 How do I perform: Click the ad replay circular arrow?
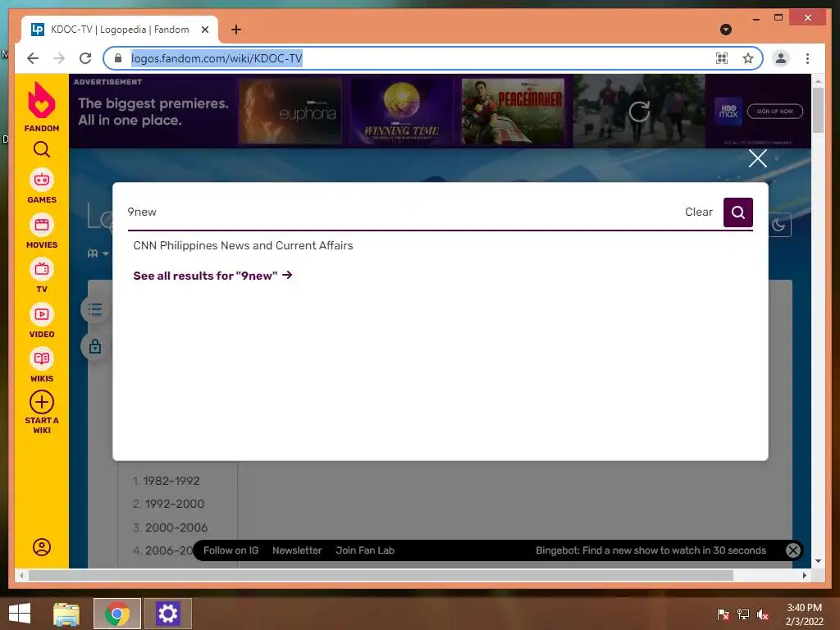point(638,112)
